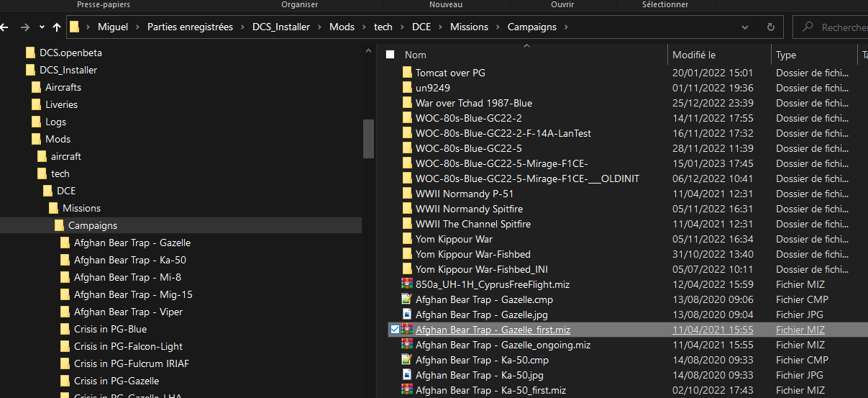Toggle the select-all checkbox in header

(x=390, y=55)
